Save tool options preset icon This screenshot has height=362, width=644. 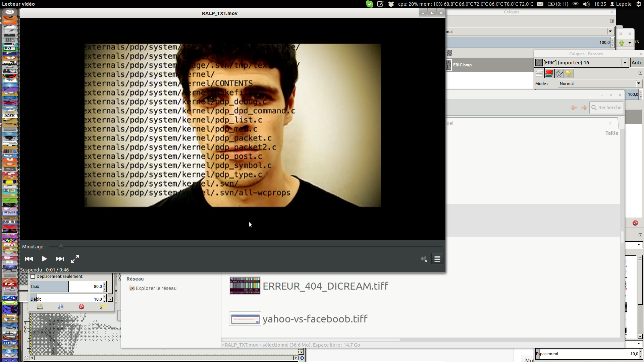[x=40, y=307]
